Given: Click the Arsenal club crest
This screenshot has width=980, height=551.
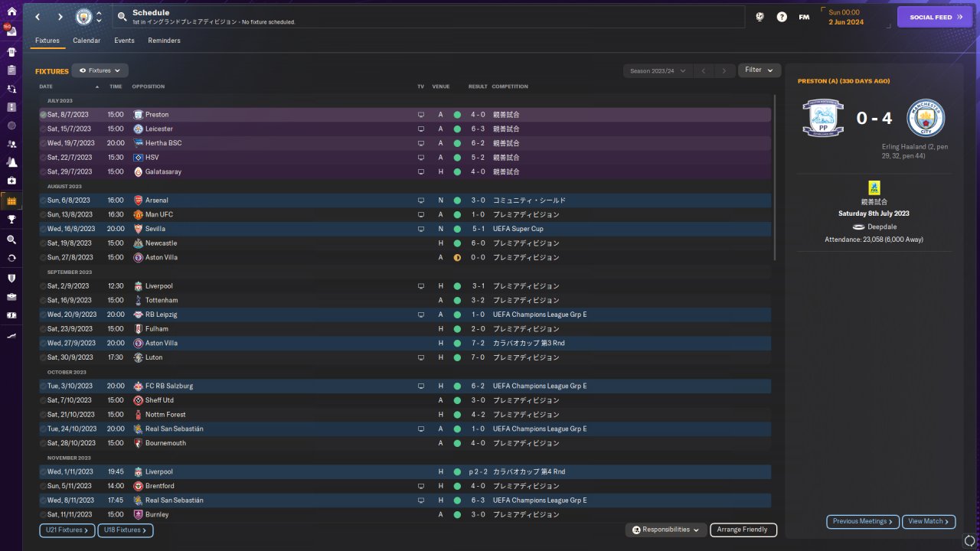Looking at the screenshot, I should pos(138,201).
